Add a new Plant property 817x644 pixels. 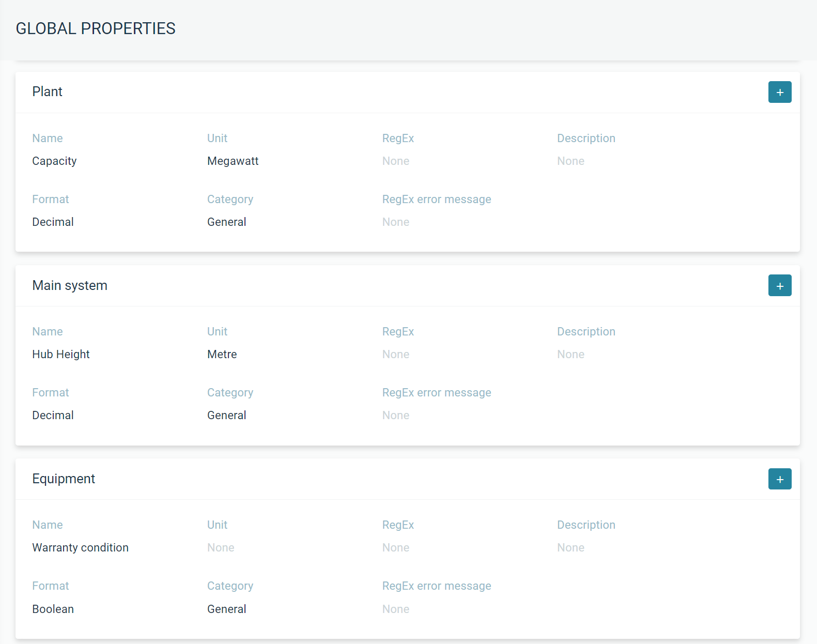(x=779, y=93)
